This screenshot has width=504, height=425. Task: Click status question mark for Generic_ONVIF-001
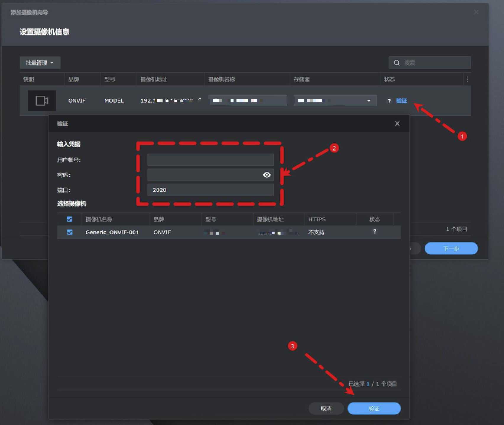click(375, 232)
